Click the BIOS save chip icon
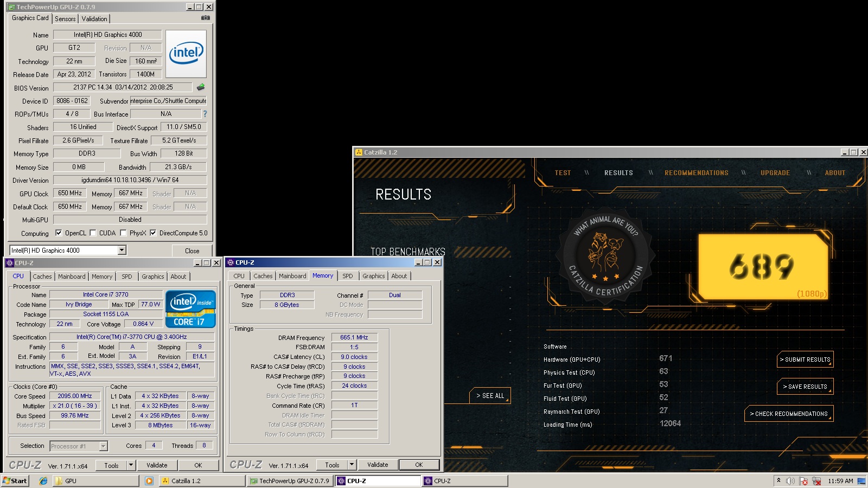The width and height of the screenshot is (868, 488). [x=201, y=87]
